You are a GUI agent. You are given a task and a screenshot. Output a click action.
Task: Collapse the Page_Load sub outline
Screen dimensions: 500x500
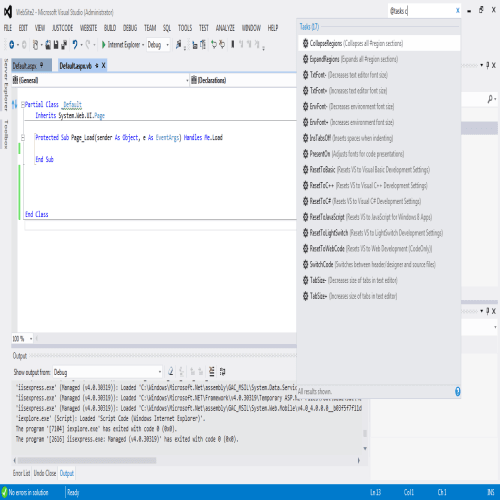point(23,137)
